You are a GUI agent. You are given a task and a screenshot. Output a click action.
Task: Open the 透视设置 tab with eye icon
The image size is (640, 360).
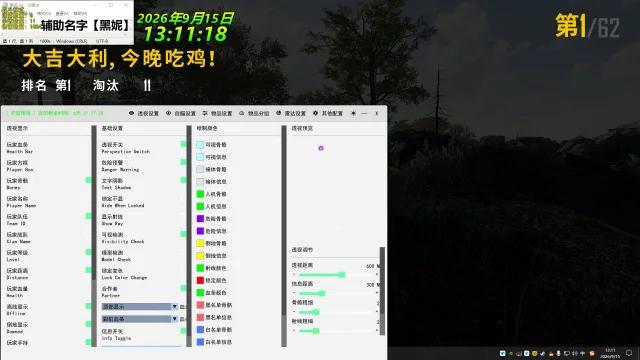(x=144, y=113)
